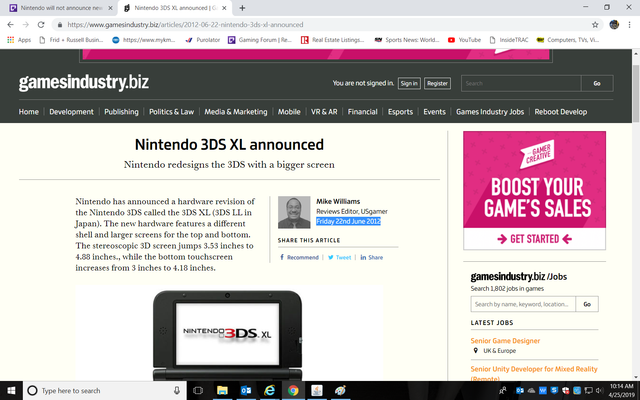
Task: Click the Mike Williams author name
Action: pos(338,201)
